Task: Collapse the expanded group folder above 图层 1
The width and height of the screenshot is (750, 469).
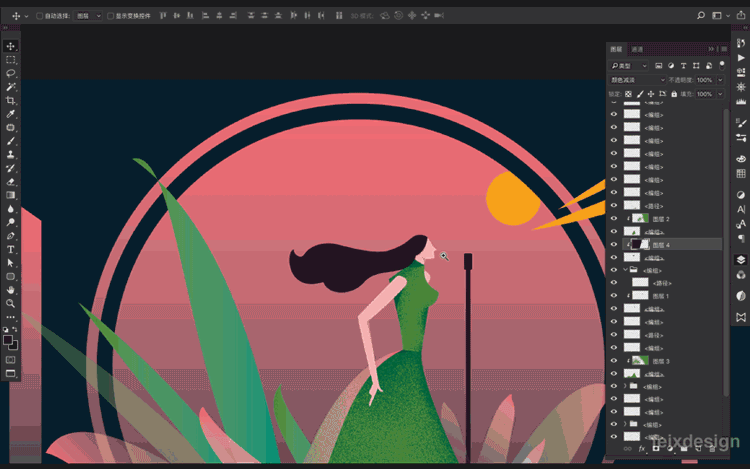Action: point(625,270)
